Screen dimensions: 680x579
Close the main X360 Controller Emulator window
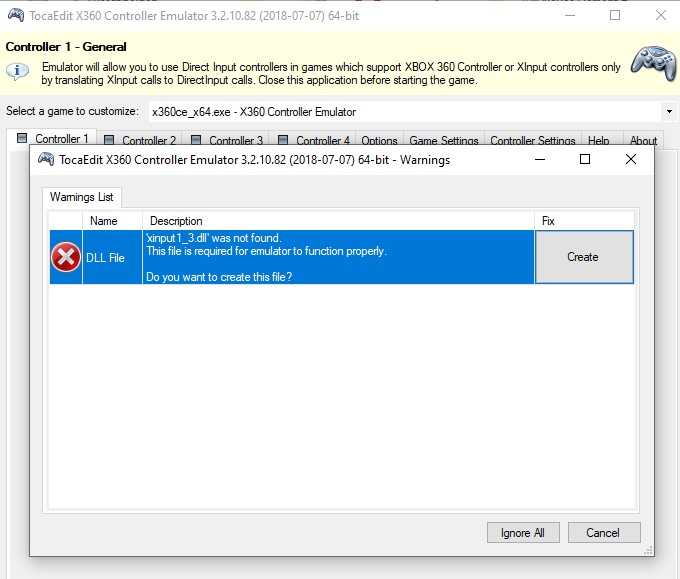tap(661, 15)
